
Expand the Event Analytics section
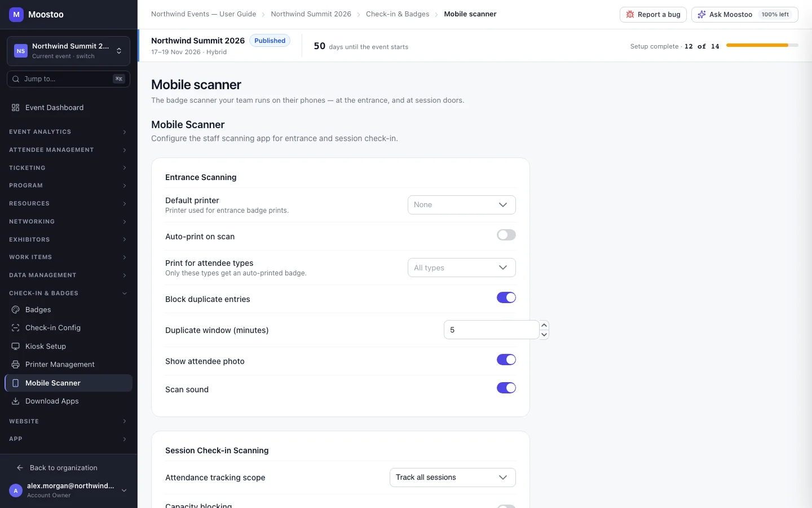[69, 132]
